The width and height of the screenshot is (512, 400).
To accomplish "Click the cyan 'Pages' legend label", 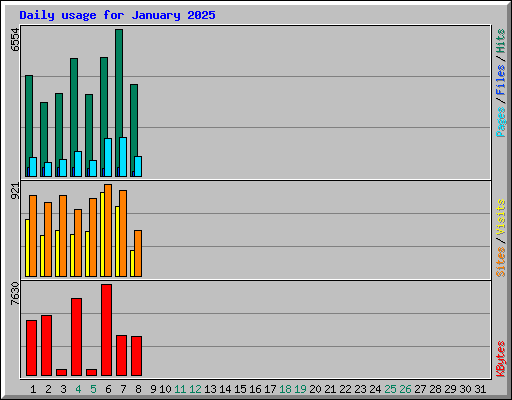I will pos(500,122).
